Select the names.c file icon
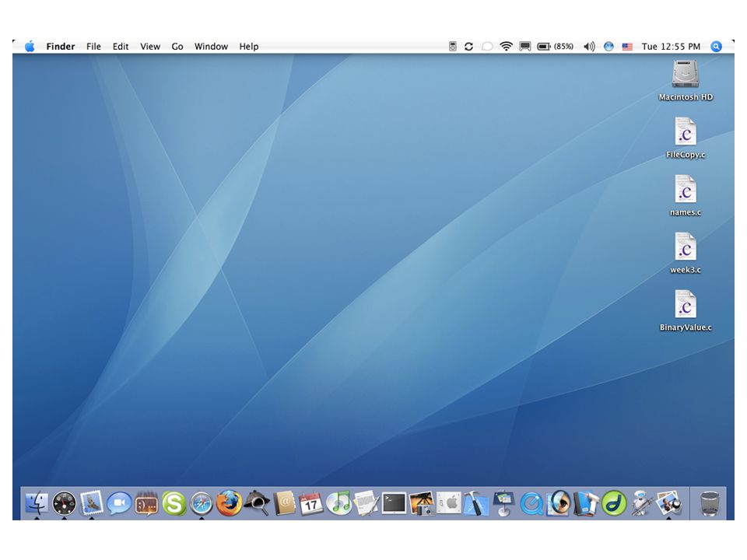The height and width of the screenshot is (560, 747). 686,189
